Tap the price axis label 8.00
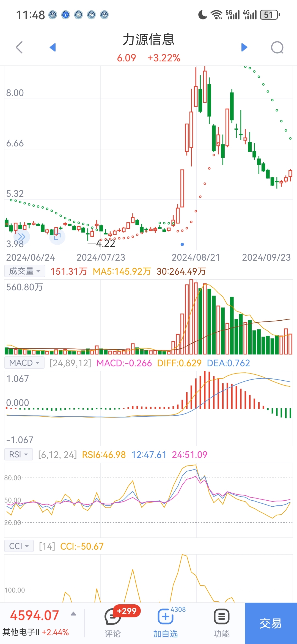The width and height of the screenshot is (297, 644). click(15, 93)
